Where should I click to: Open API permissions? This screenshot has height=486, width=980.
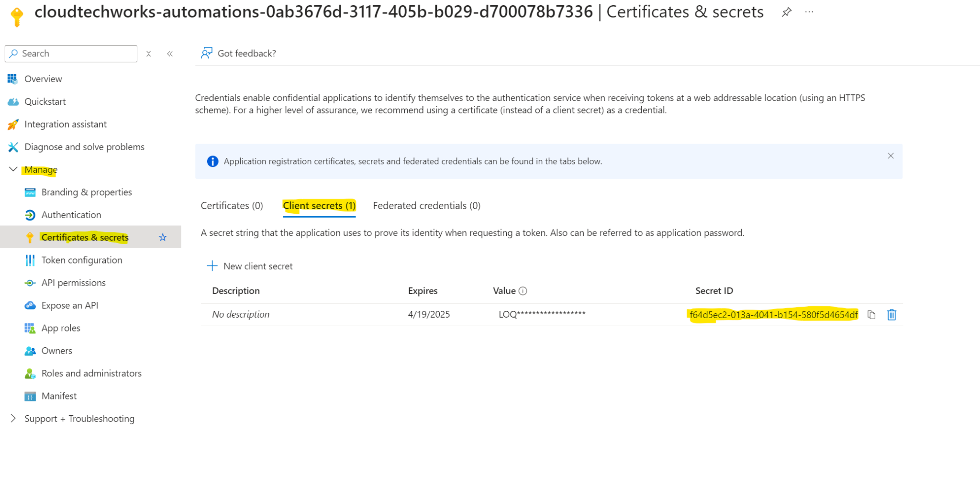pos(73,282)
